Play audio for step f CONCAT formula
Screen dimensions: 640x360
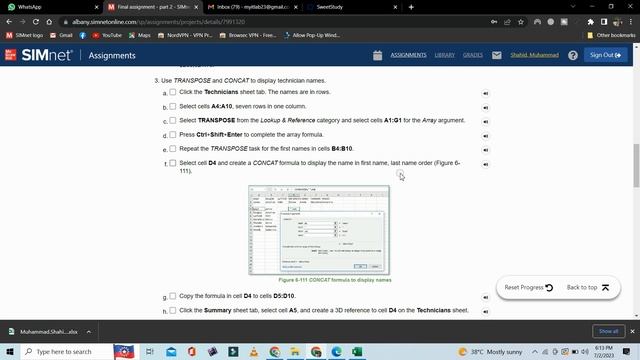[485, 164]
